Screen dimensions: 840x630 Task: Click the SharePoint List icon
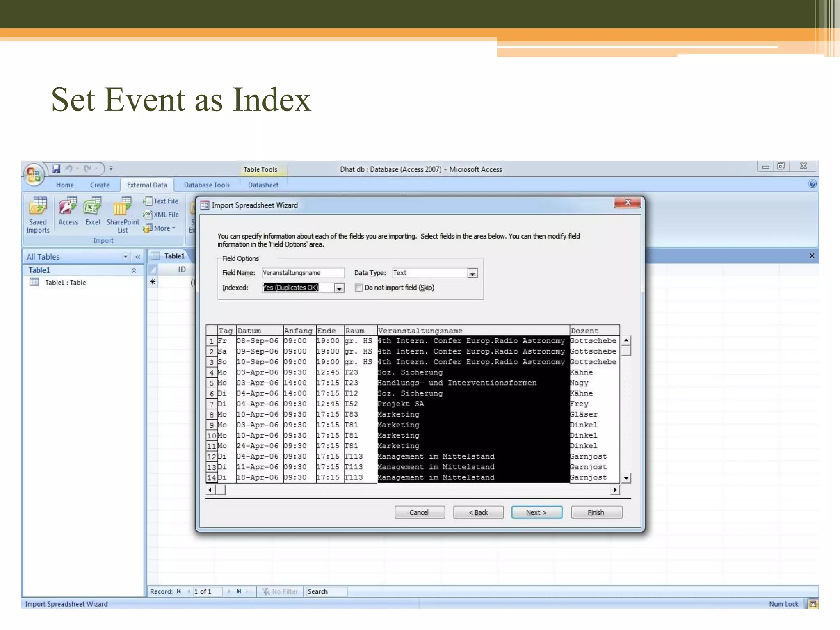[122, 214]
